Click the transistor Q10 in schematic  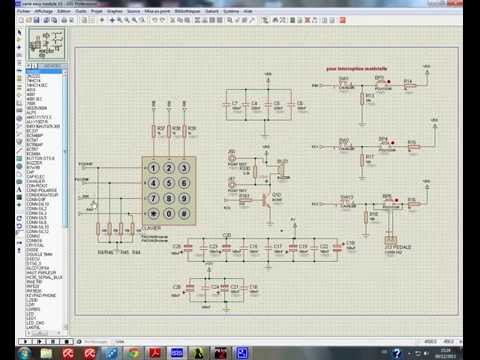[267, 199]
